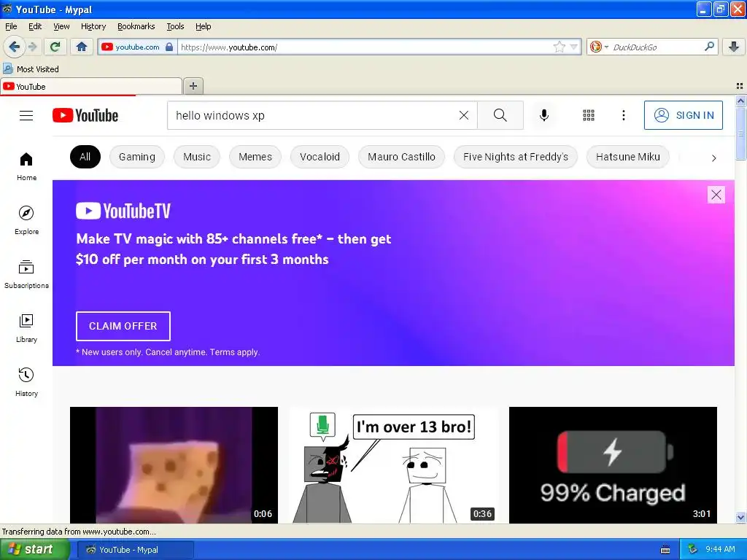Filter by the Hatsune Miku chip
747x560 pixels.
click(x=628, y=157)
